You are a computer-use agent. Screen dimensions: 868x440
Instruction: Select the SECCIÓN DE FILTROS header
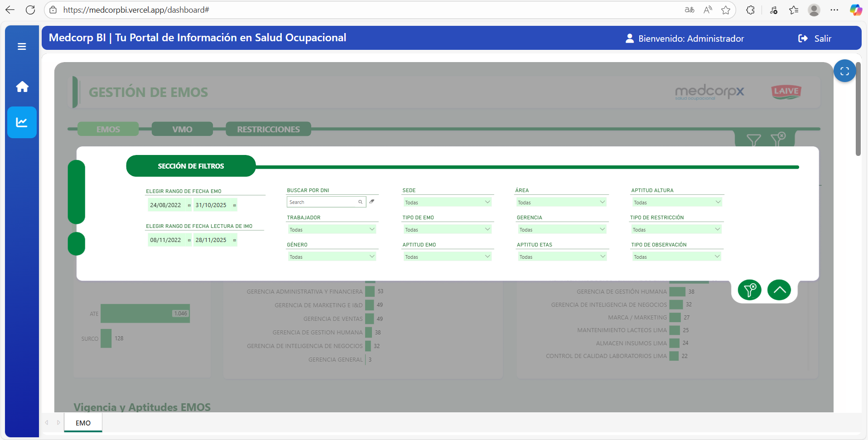tap(191, 166)
